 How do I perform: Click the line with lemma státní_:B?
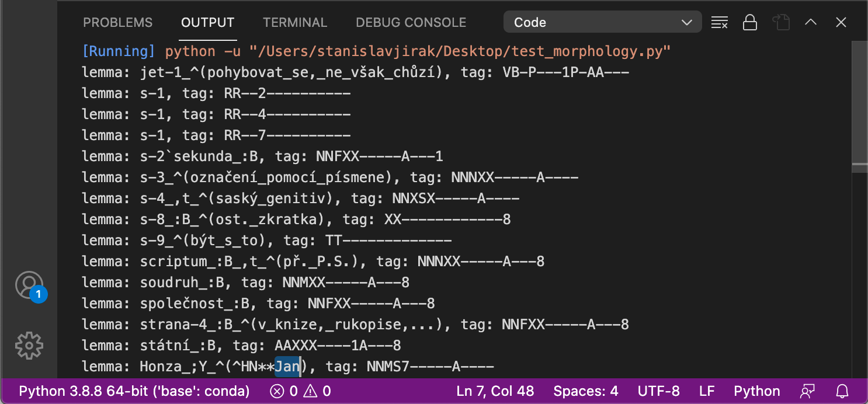[x=241, y=346]
